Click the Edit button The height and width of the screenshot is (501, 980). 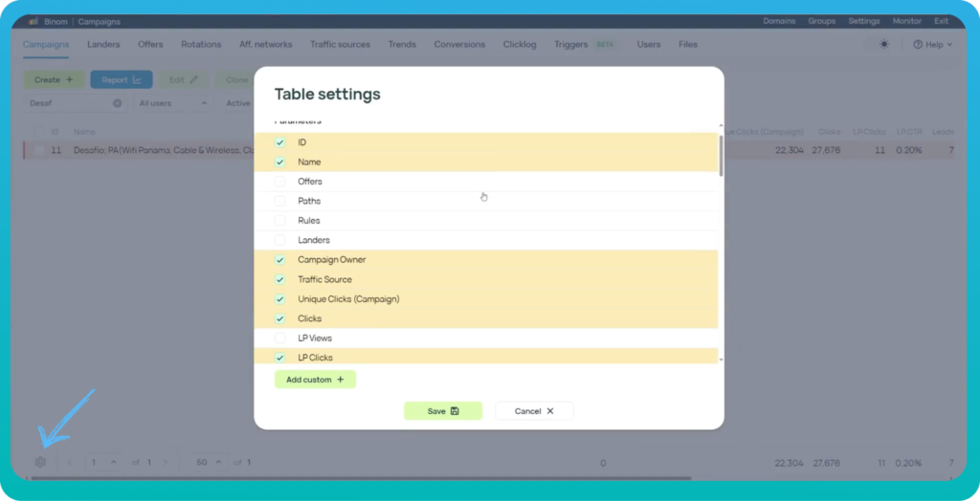click(x=183, y=79)
